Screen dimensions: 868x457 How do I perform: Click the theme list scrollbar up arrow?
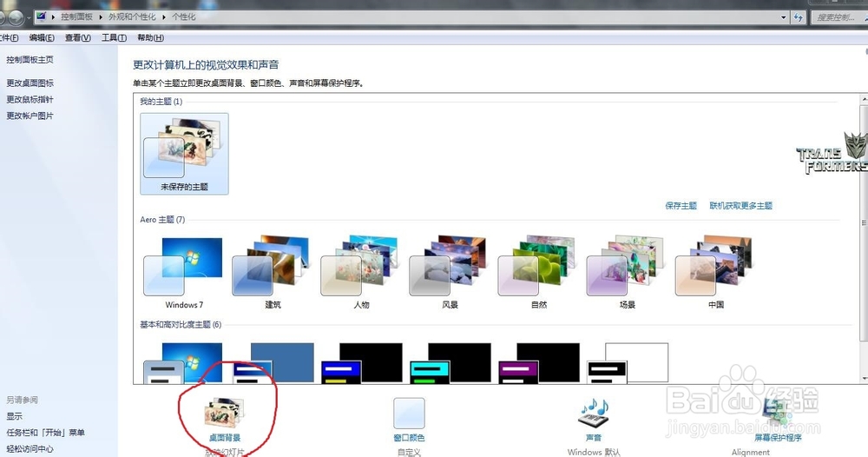pyautogui.click(x=864, y=99)
